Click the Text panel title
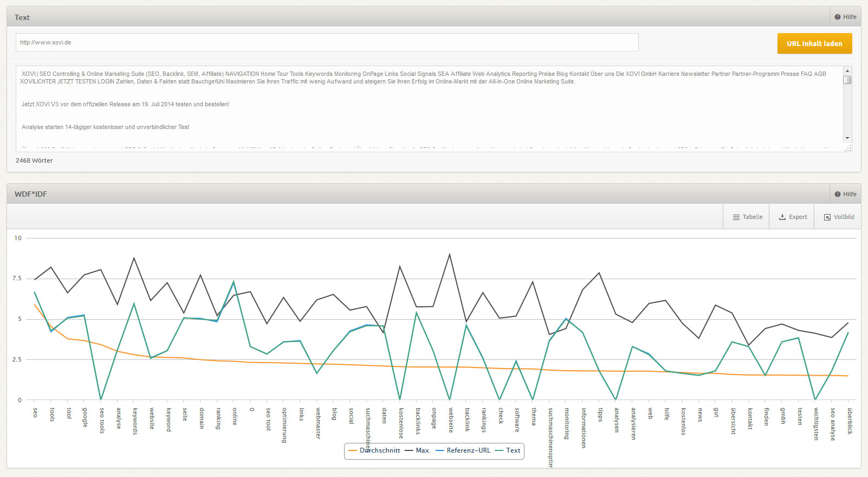The image size is (868, 477). (22, 17)
